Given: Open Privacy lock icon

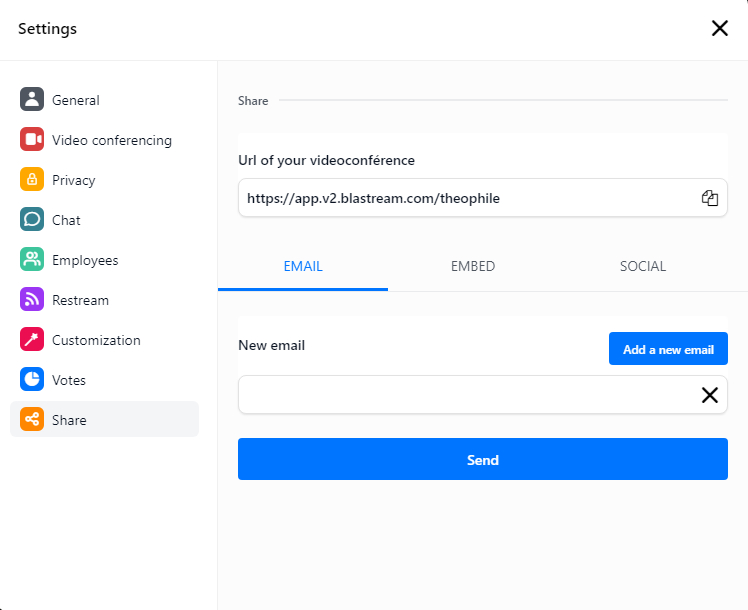Looking at the screenshot, I should tap(32, 179).
